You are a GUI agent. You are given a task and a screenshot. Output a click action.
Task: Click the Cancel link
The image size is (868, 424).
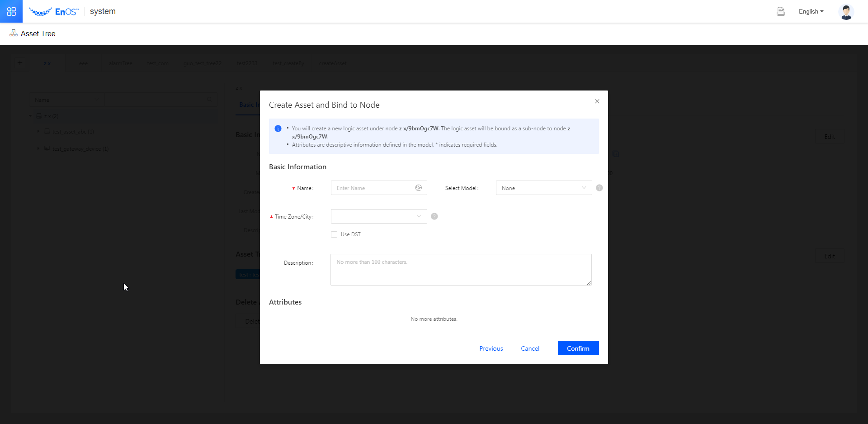[x=530, y=348]
